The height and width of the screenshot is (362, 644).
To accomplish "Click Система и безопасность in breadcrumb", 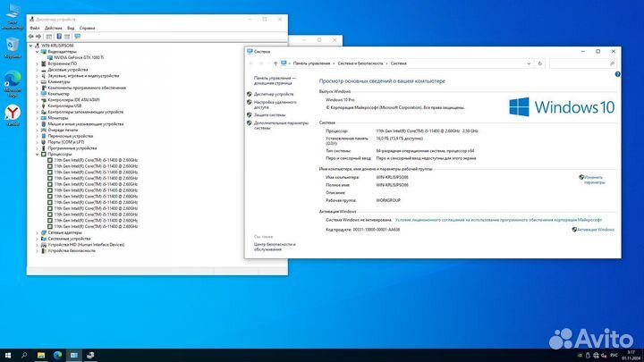I will point(360,63).
